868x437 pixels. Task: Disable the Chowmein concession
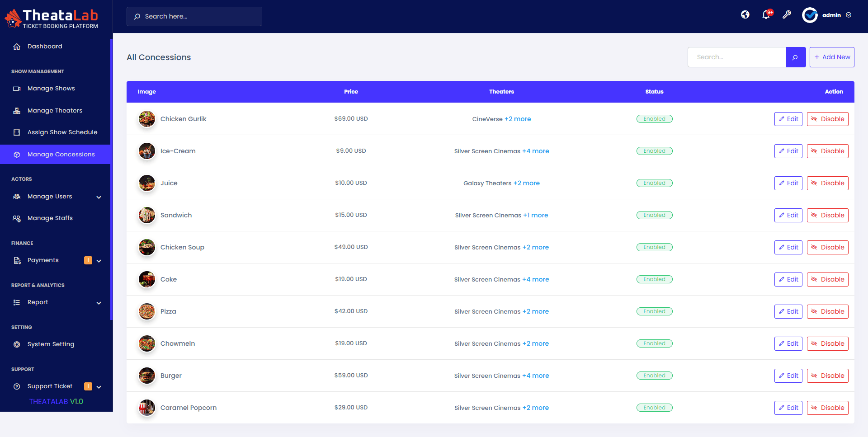click(828, 343)
